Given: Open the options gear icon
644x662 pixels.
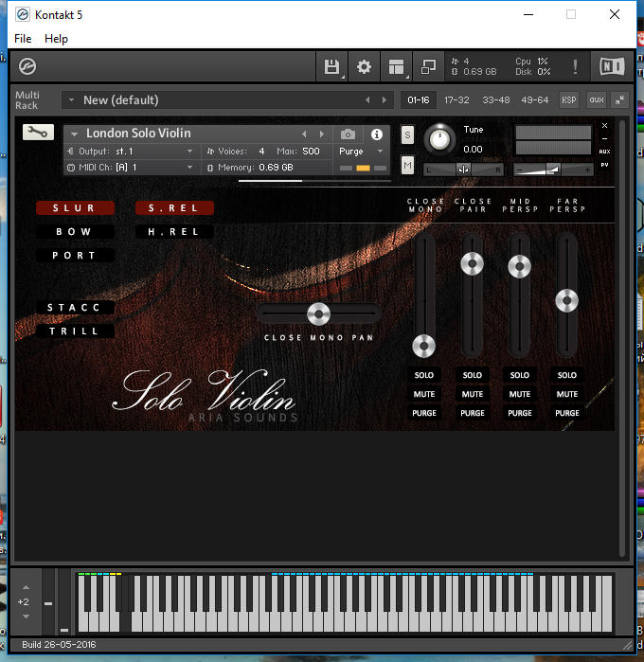Looking at the screenshot, I should pyautogui.click(x=364, y=67).
